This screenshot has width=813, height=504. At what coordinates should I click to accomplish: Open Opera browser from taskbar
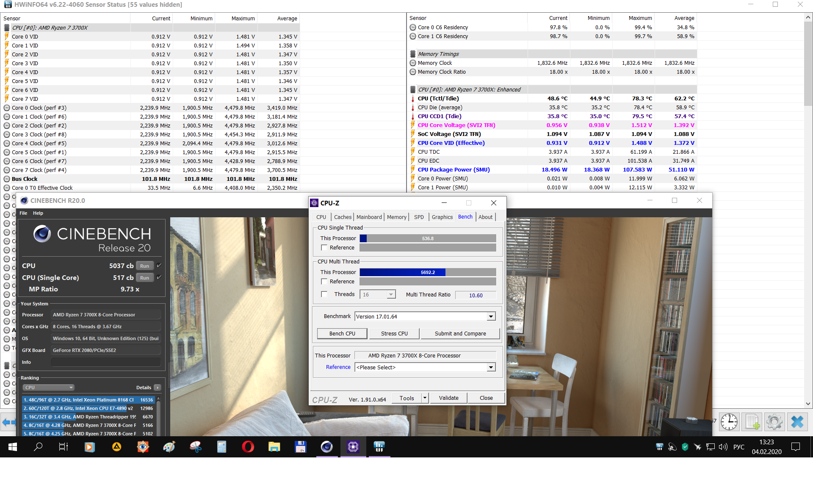point(248,447)
